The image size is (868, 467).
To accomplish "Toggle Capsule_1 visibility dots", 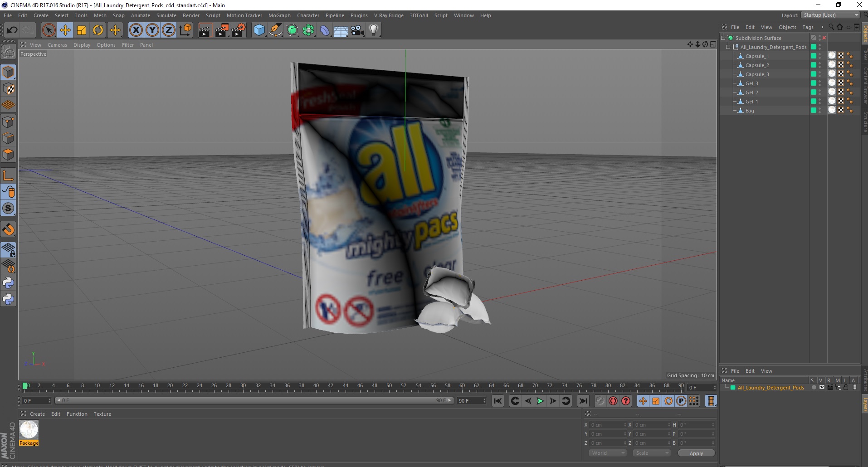I will point(820,56).
